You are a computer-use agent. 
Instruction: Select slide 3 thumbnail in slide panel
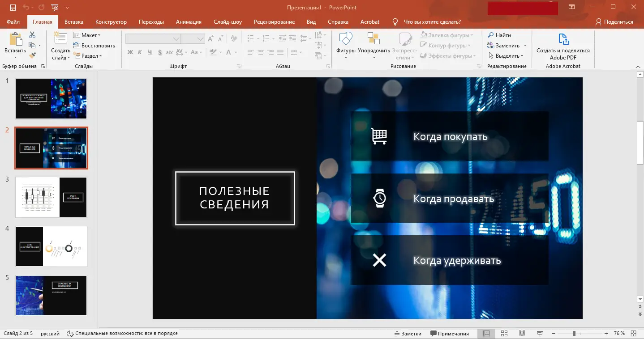[x=51, y=197]
